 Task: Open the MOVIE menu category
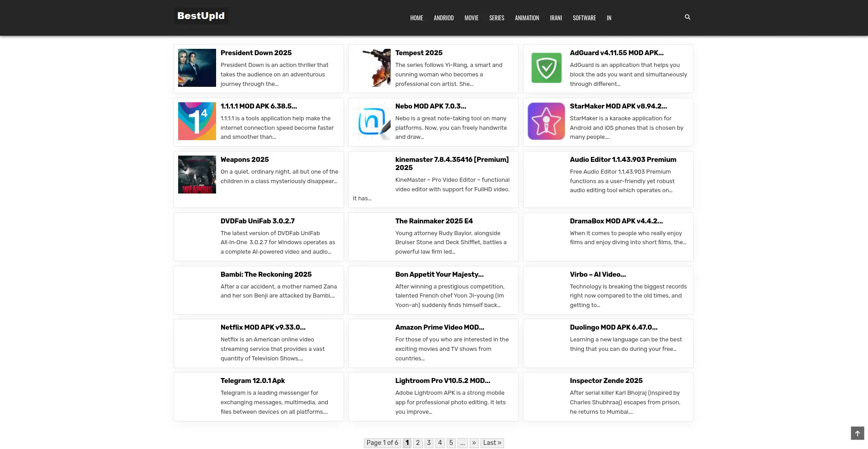coord(472,18)
